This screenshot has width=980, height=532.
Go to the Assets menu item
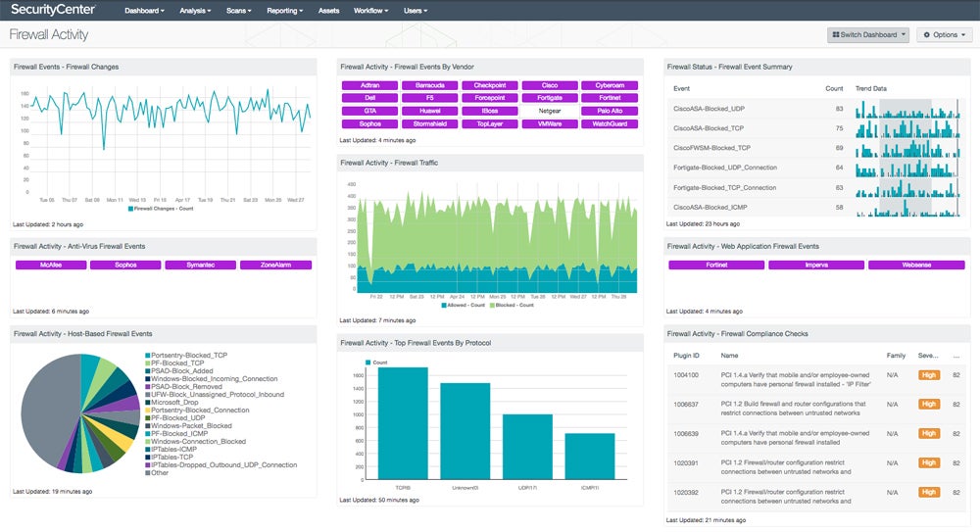click(329, 10)
